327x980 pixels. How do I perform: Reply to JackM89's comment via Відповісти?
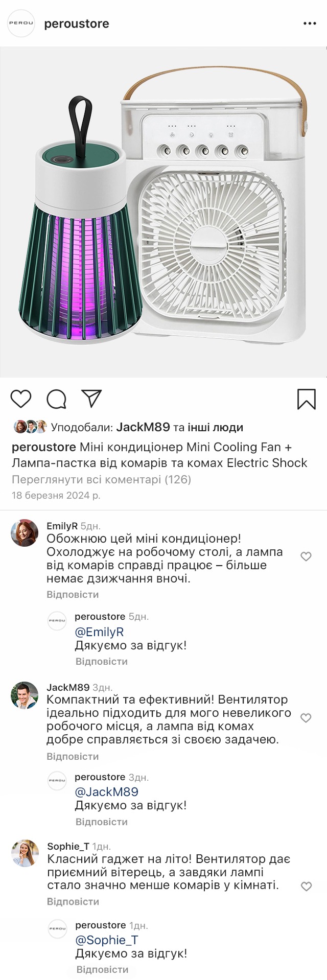[x=73, y=757]
